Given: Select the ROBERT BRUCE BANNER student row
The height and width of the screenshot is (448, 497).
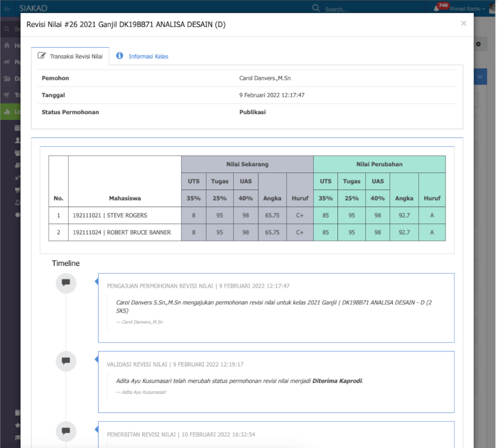Looking at the screenshot, I should point(124,232).
